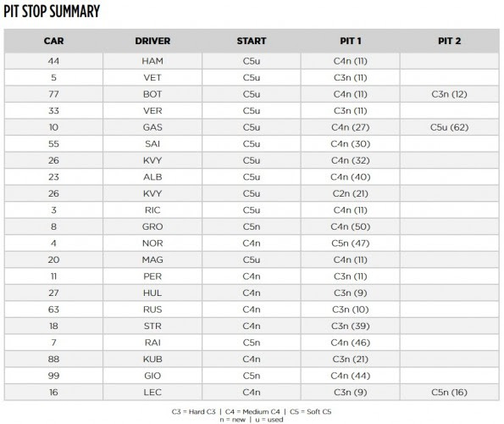Click SAI's Pit 1 cell C4n (30)

pyautogui.click(x=351, y=144)
